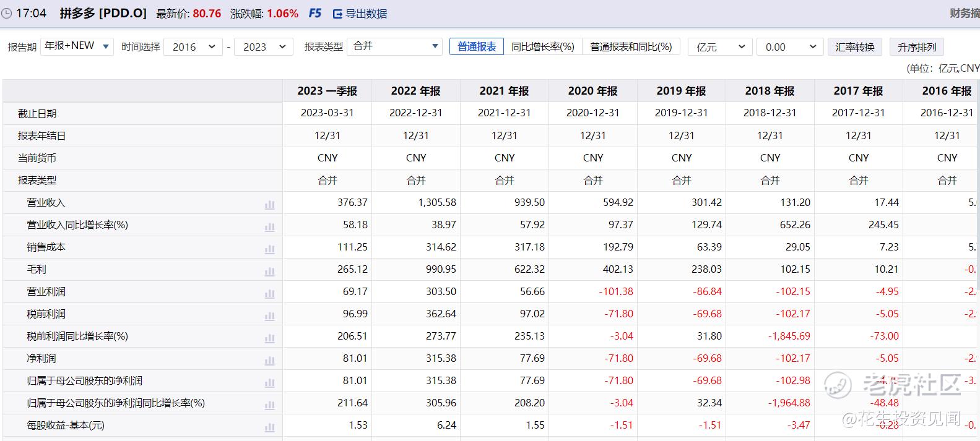Click the 2020 operating profit cell -101.38
980x441 pixels.
click(x=616, y=291)
